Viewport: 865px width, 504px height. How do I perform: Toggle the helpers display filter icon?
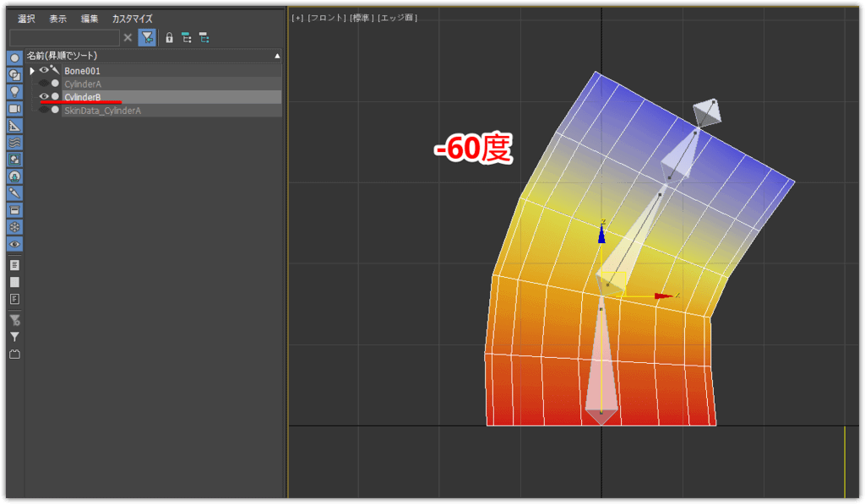(x=14, y=126)
